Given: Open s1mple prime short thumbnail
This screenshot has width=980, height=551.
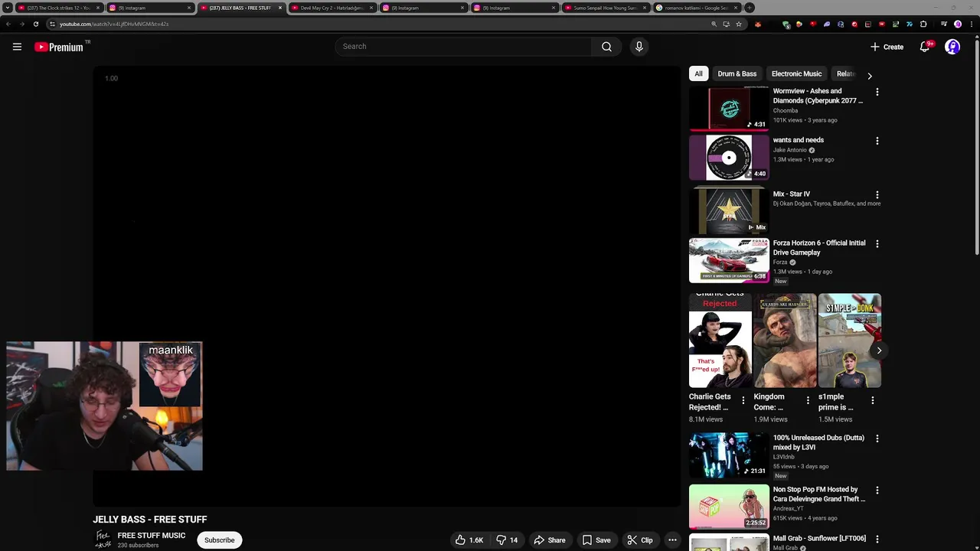Looking at the screenshot, I should [849, 341].
